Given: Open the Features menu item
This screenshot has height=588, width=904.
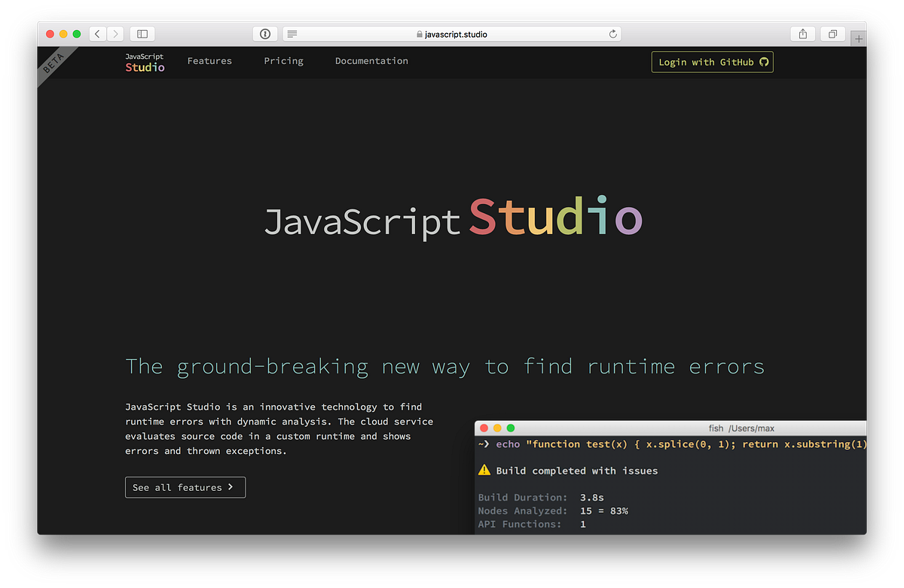Looking at the screenshot, I should tap(209, 61).
